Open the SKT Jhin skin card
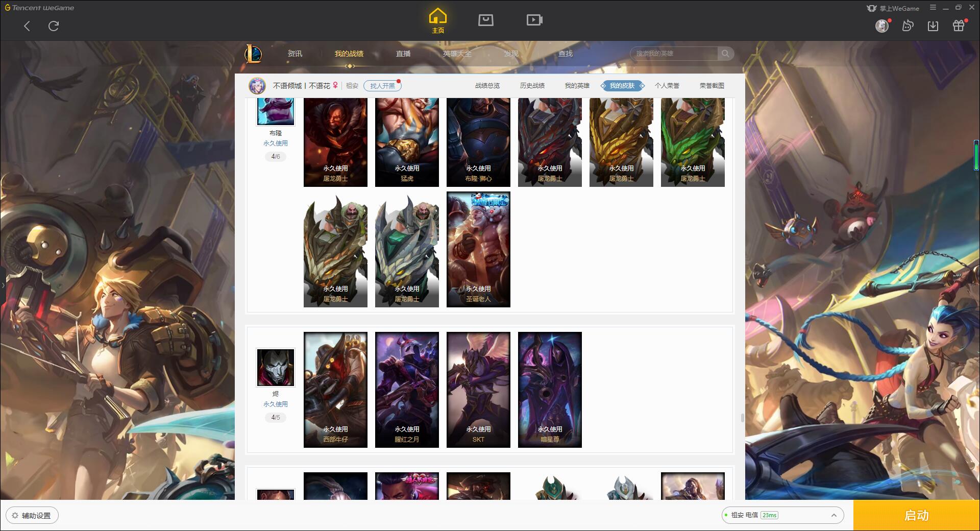Screen dimensions: 980x531 click(478, 390)
